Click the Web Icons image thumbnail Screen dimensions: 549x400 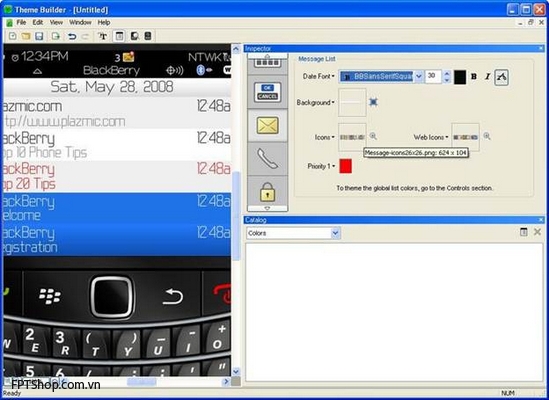pos(465,137)
